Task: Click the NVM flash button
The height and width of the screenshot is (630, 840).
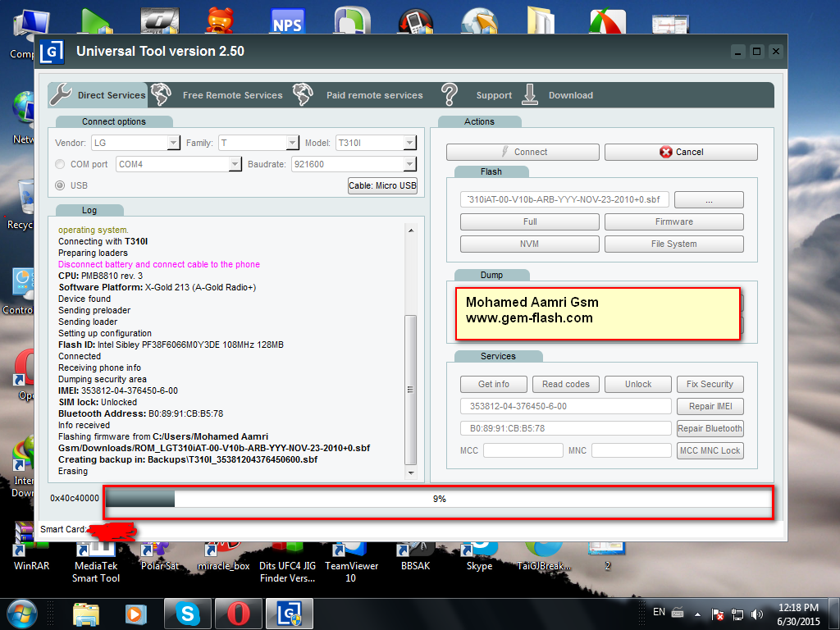Action: tap(530, 244)
